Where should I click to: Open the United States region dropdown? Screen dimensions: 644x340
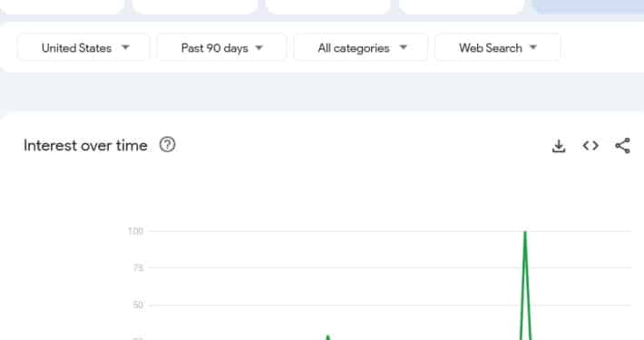pos(83,48)
